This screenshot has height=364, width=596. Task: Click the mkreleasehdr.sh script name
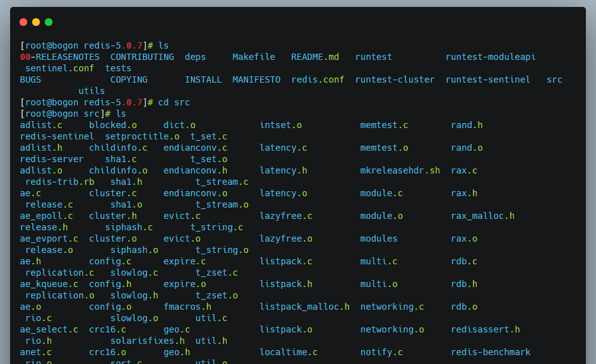pyautogui.click(x=400, y=170)
